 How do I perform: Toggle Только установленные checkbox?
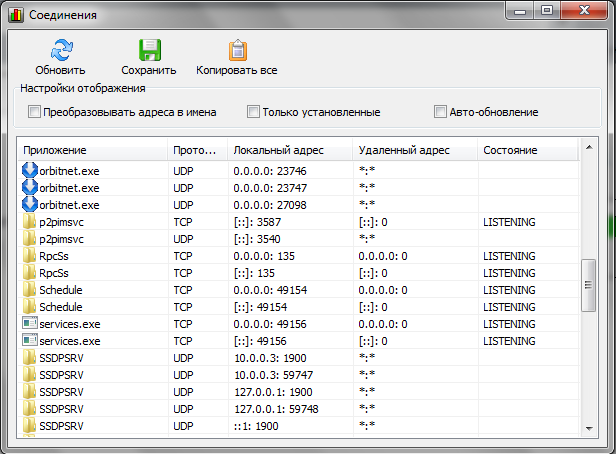point(253,112)
